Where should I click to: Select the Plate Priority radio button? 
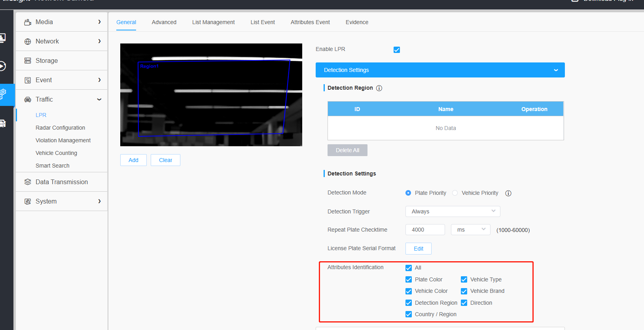pos(408,193)
